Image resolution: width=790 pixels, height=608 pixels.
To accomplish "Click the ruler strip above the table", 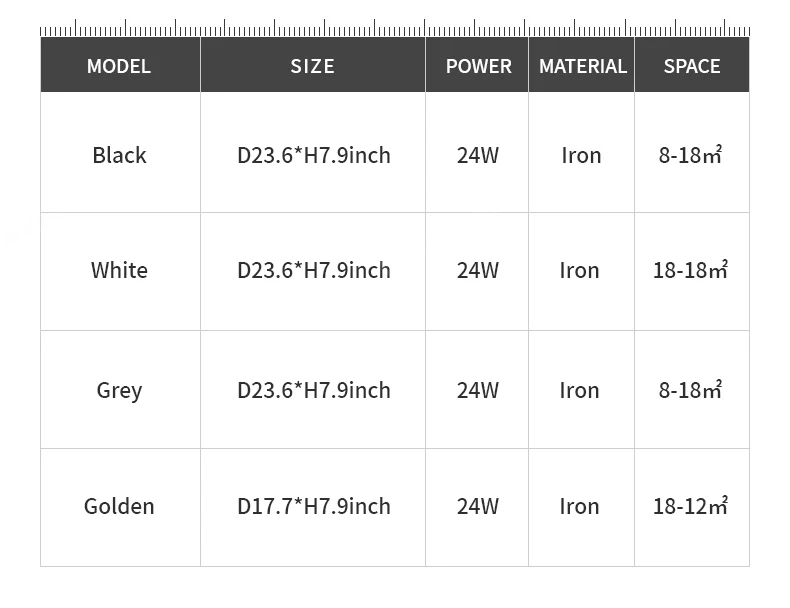I will (395, 28).
